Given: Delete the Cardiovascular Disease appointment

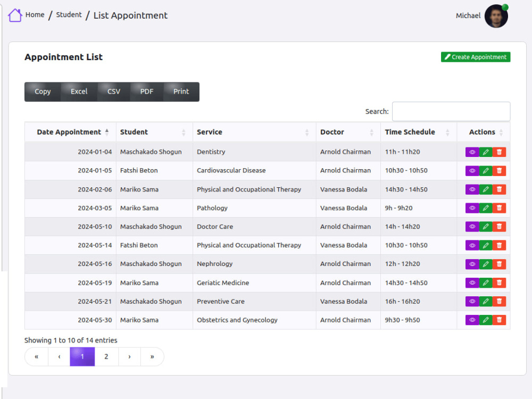Looking at the screenshot, I should 499,171.
